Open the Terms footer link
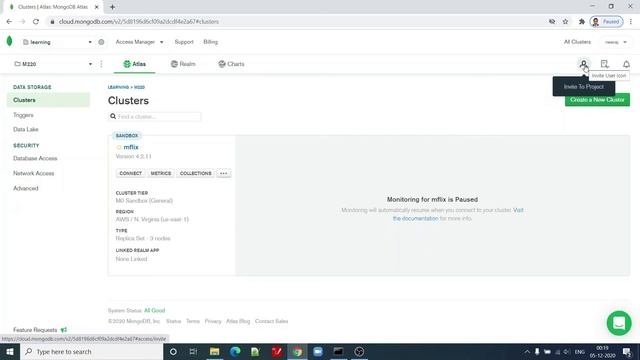 click(193, 321)
